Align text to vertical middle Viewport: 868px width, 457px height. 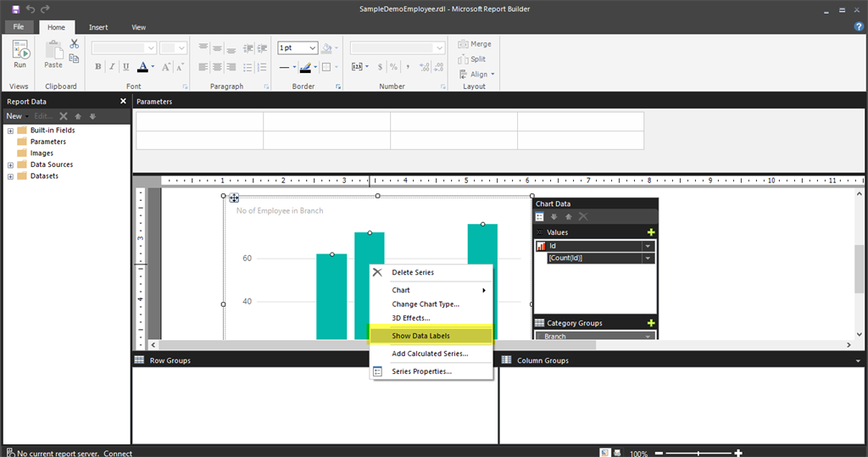[x=217, y=48]
